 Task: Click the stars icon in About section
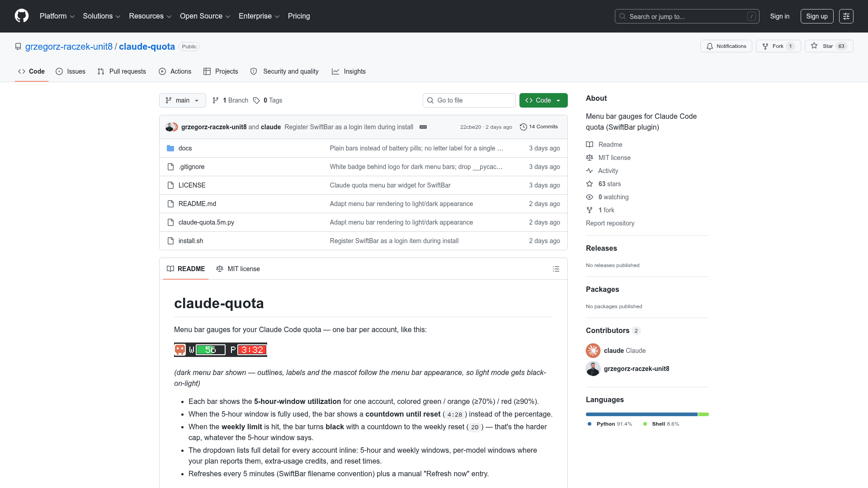[x=590, y=184]
